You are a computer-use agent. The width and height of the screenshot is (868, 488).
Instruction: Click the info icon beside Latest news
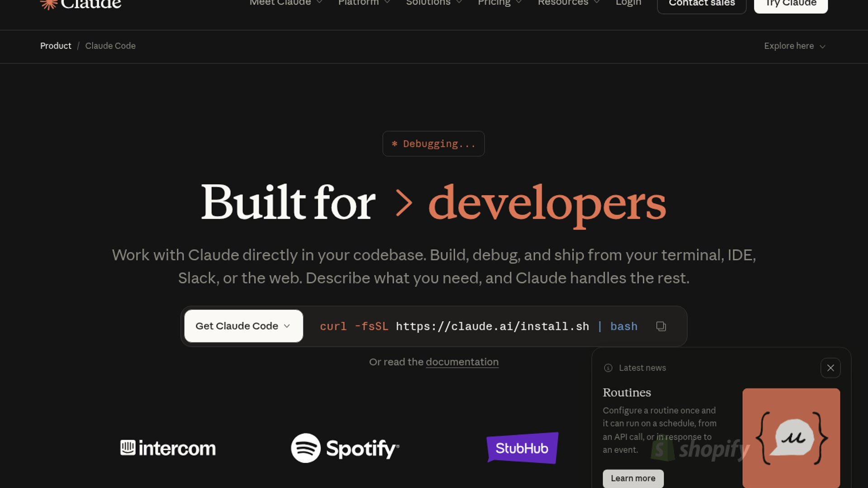[x=608, y=368]
